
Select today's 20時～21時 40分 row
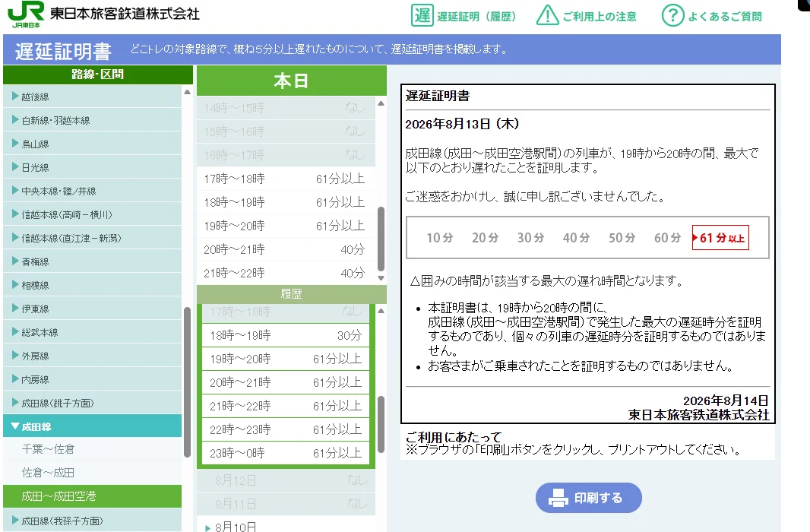point(286,249)
